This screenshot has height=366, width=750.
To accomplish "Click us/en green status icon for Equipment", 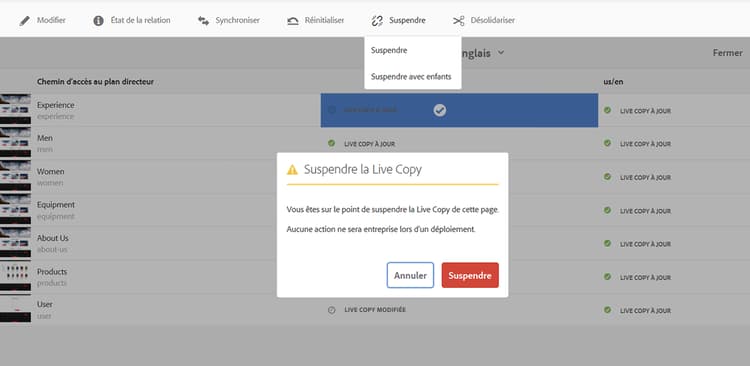I will tap(607, 210).
